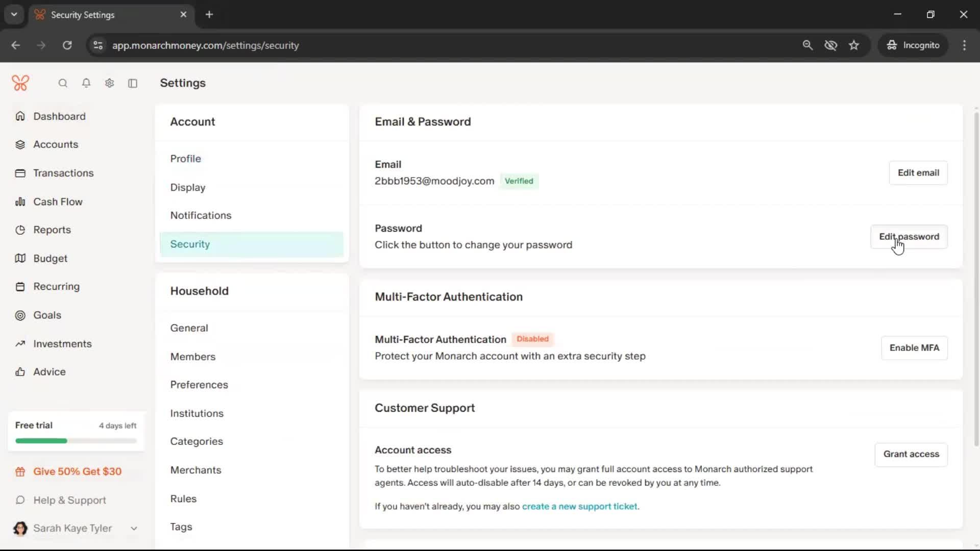Screen dimensions: 980x551
Task: Bookmark page with star icon
Action: 854,45
